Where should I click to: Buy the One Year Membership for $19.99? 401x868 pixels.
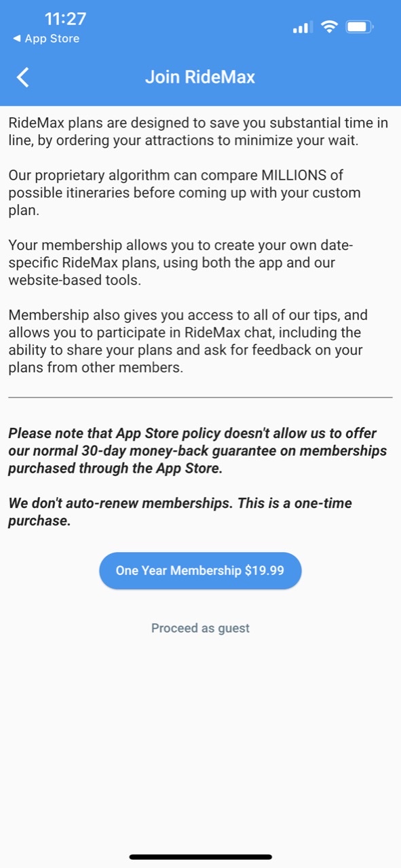(x=200, y=570)
